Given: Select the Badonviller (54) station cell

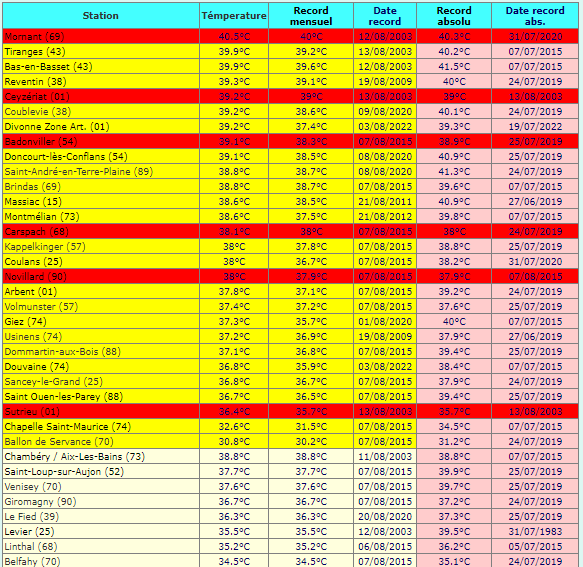Looking at the screenshot, I should [x=101, y=142].
